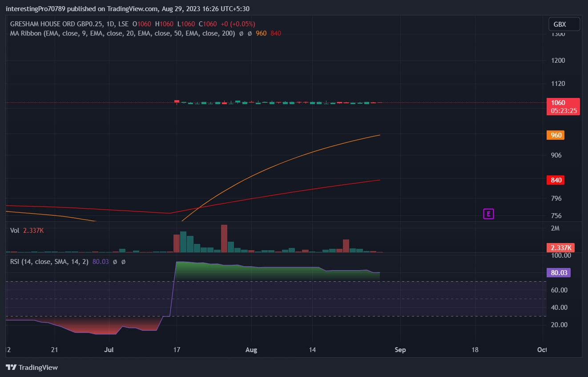
Task: Click the low value L1060
Action: coord(185,24)
